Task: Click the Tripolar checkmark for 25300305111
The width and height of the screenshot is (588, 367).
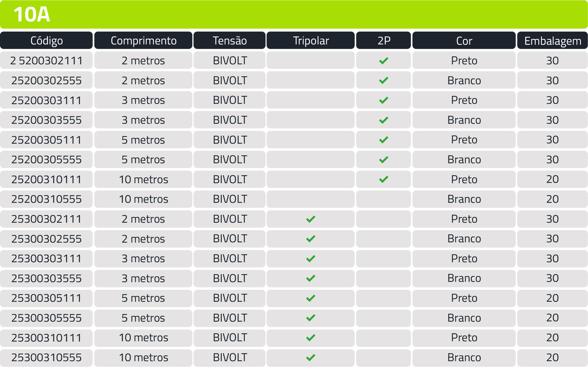Action: (x=311, y=298)
